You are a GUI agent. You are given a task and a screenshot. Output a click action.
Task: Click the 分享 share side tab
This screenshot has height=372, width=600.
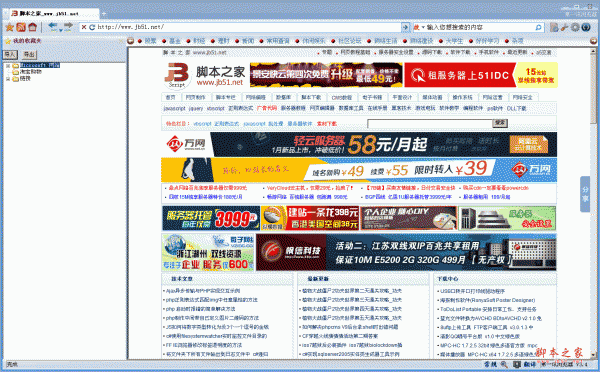tap(585, 194)
